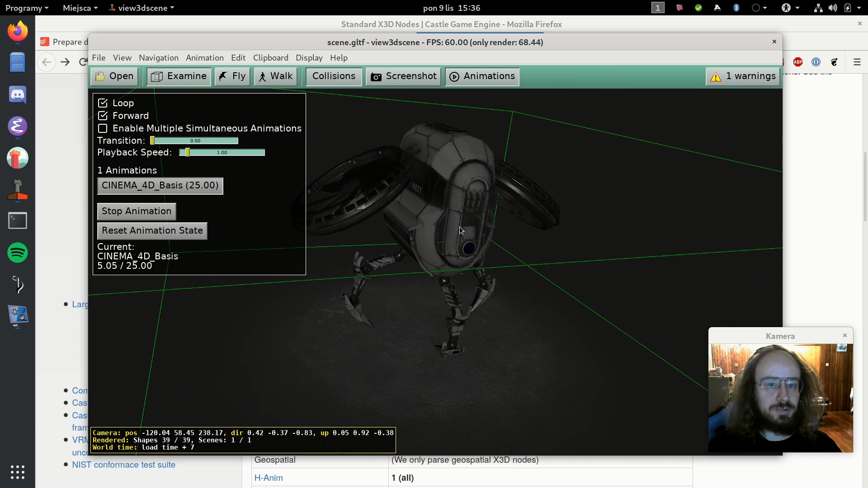The image size is (868, 488).
Task: Open the Spotify app from the dock
Action: [17, 253]
